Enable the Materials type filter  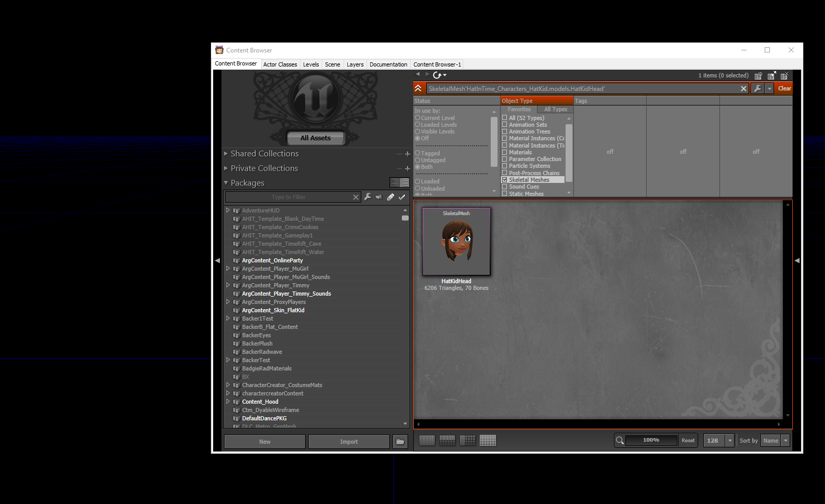pos(505,152)
